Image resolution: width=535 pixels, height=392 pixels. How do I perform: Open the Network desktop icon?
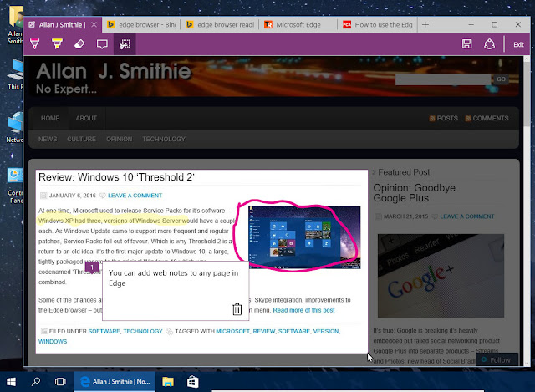click(14, 128)
